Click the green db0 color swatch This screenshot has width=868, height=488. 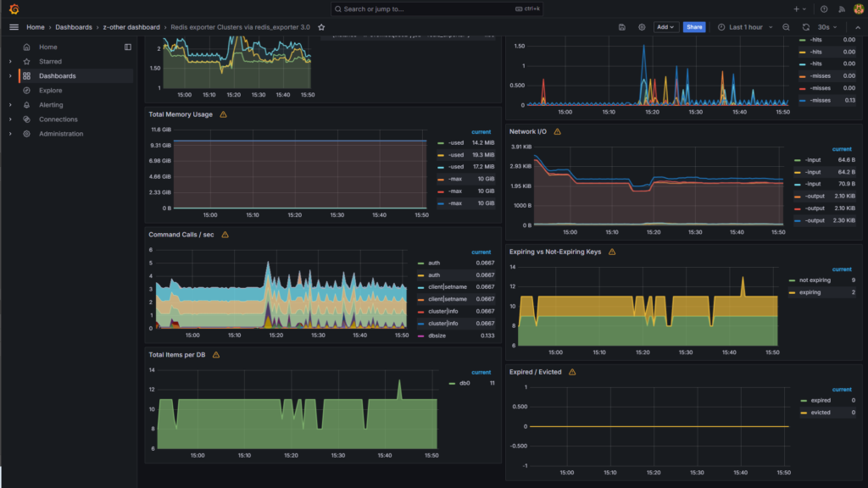(452, 383)
